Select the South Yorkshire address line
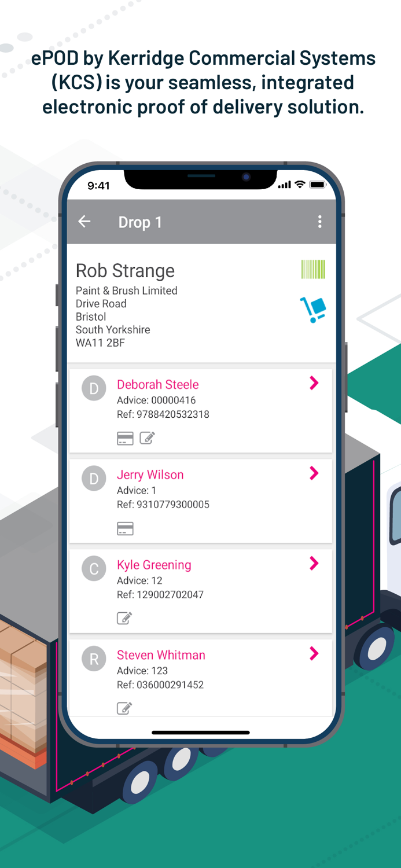The height and width of the screenshot is (868, 401). 113,330
